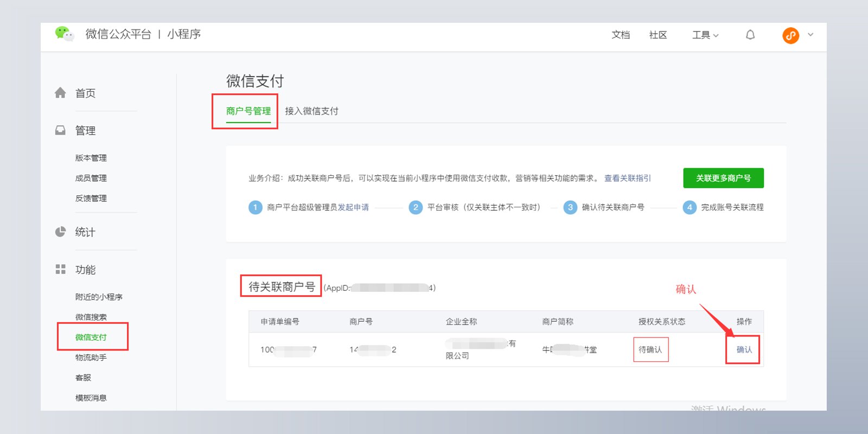The height and width of the screenshot is (434, 868).
Task: Click step 2 circle icon
Action: tap(416, 207)
